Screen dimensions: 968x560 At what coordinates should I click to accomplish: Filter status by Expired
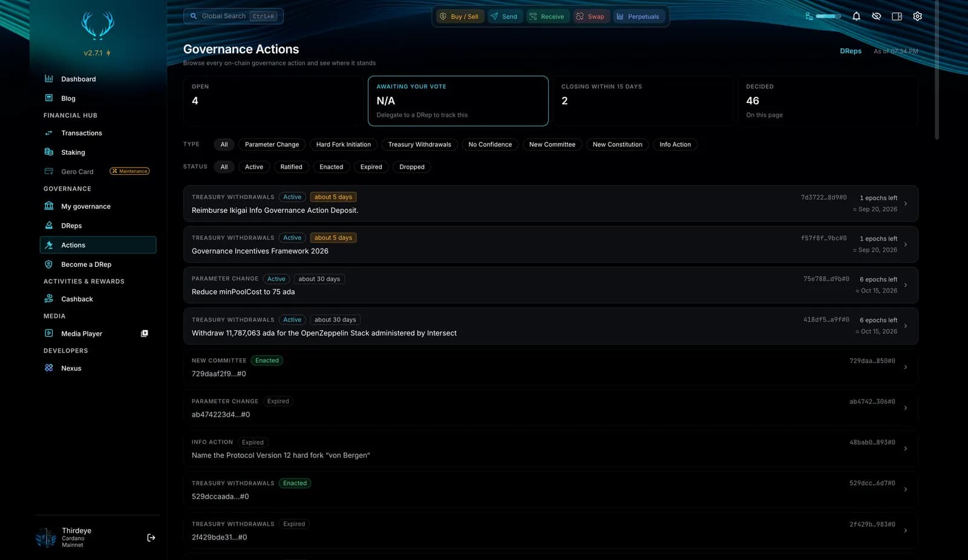click(x=371, y=167)
